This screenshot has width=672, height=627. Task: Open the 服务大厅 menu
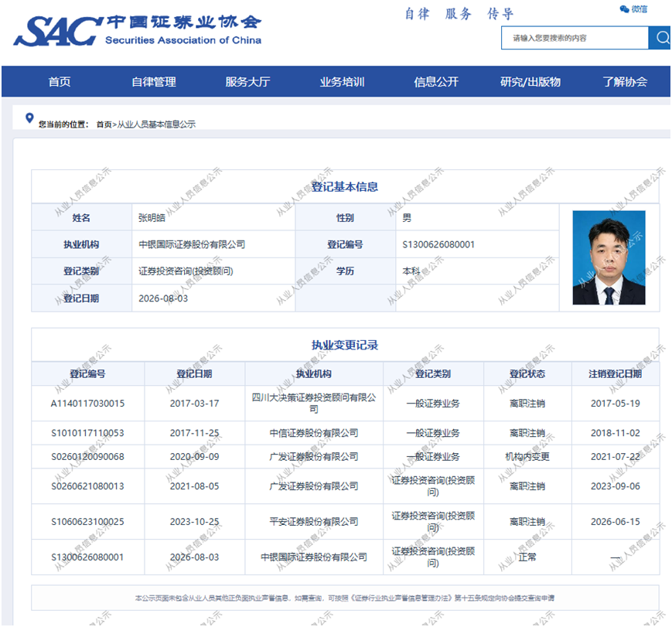247,81
